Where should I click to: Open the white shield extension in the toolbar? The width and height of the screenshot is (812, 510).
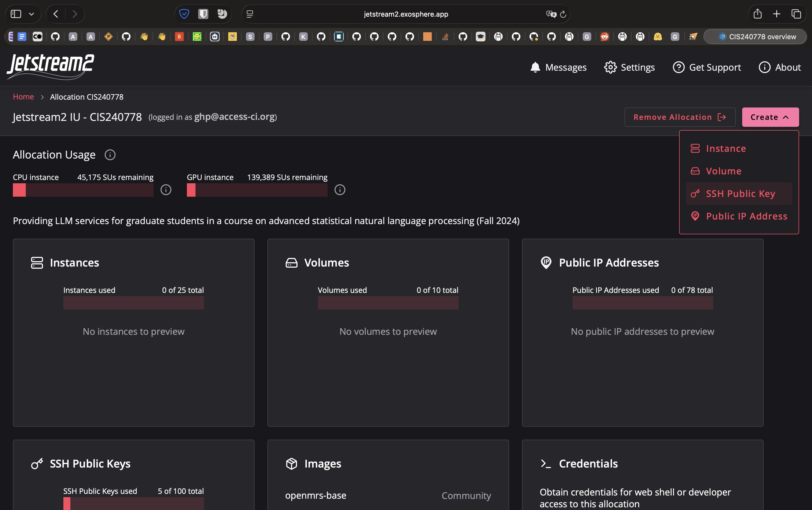pos(203,14)
